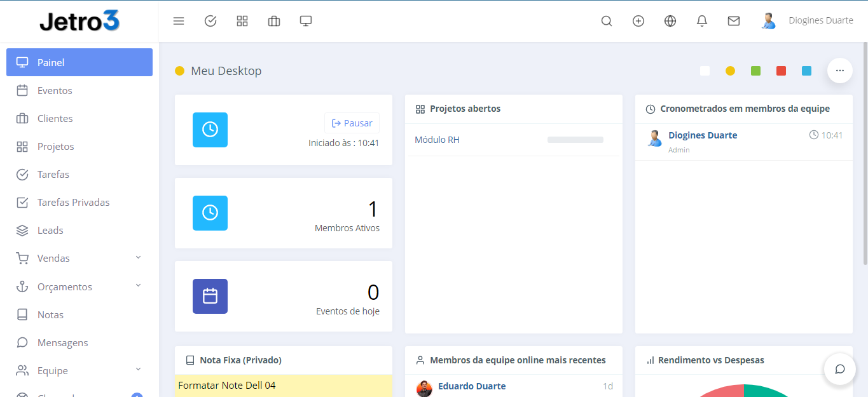Open the Diogines Duarte user menu
The height and width of the screenshot is (397, 868).
pyautogui.click(x=808, y=21)
